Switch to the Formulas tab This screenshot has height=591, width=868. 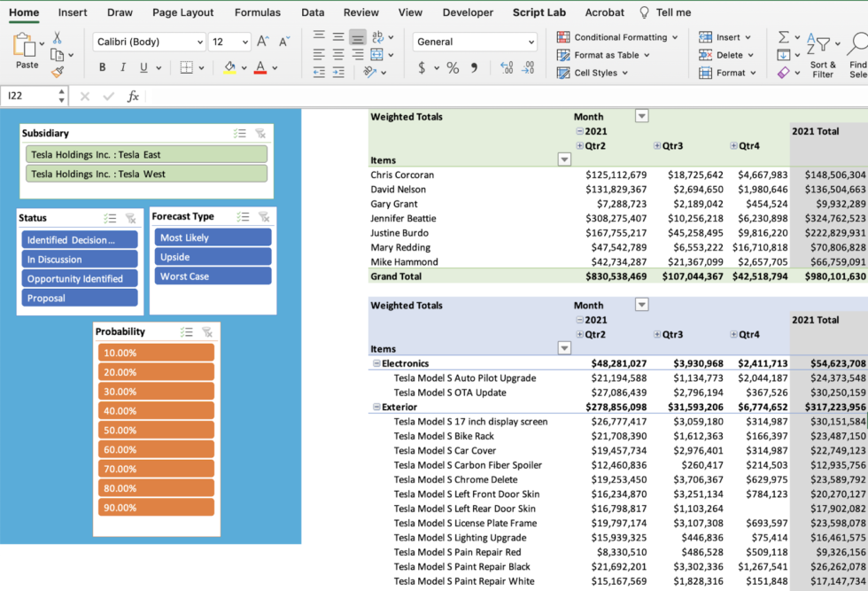257,12
